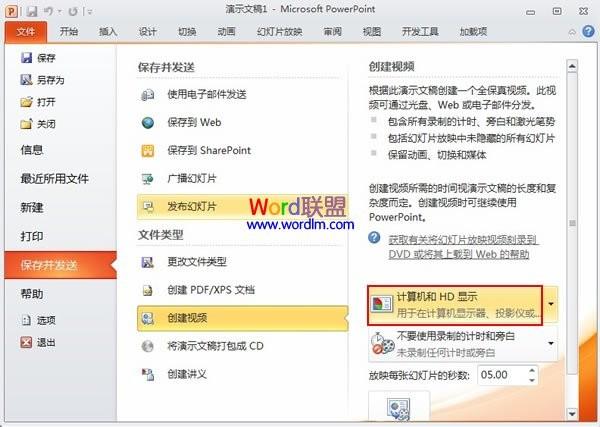The image size is (600, 427).
Task: Click the Exit icon in the sidebar
Action: click(x=26, y=342)
